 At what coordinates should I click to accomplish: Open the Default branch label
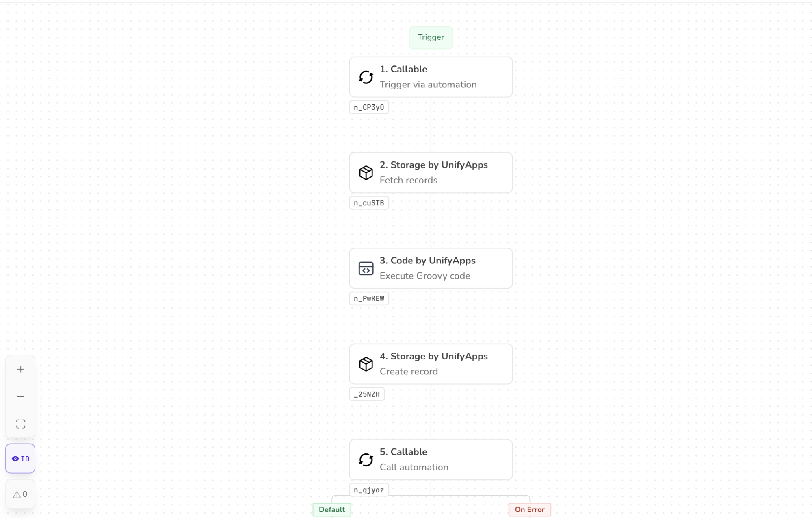(331, 509)
